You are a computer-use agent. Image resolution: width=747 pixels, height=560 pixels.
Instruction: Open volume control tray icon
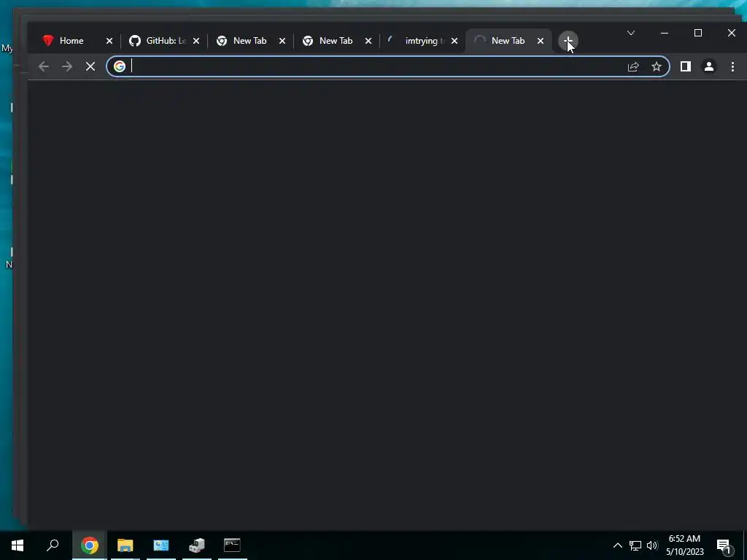pos(652,545)
